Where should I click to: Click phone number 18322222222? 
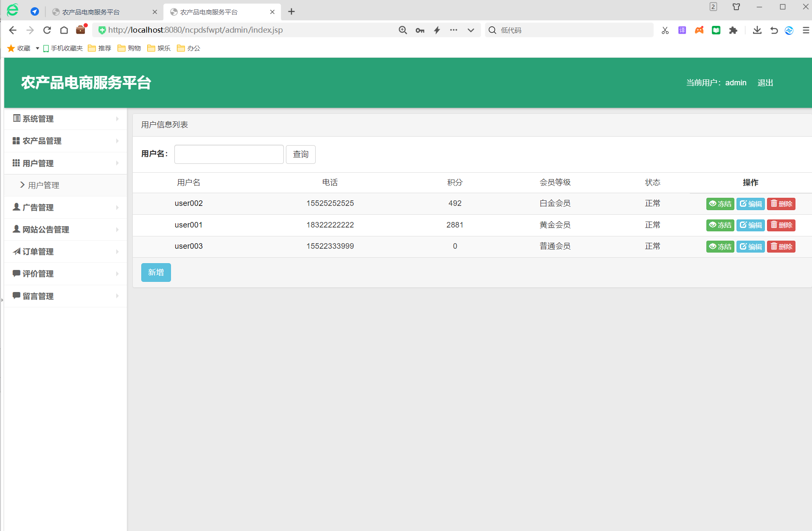[330, 225]
